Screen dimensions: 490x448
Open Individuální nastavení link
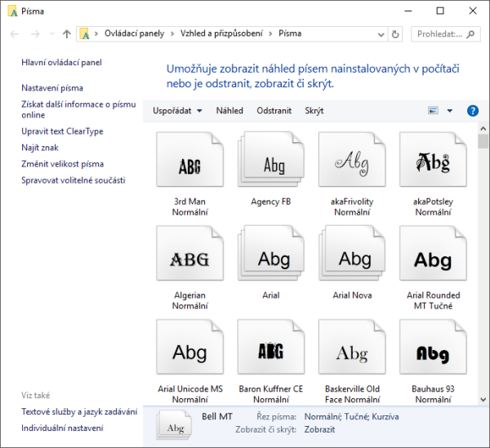pyautogui.click(x=62, y=428)
